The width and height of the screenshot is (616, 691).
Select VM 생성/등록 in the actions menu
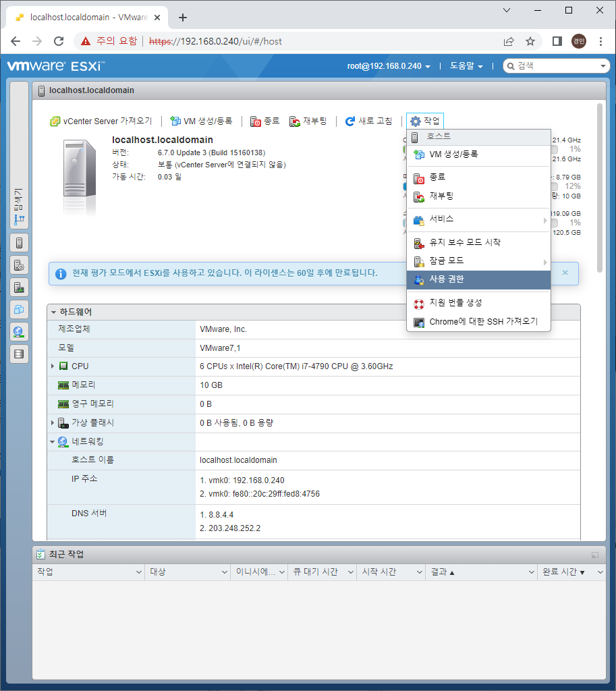[478, 155]
